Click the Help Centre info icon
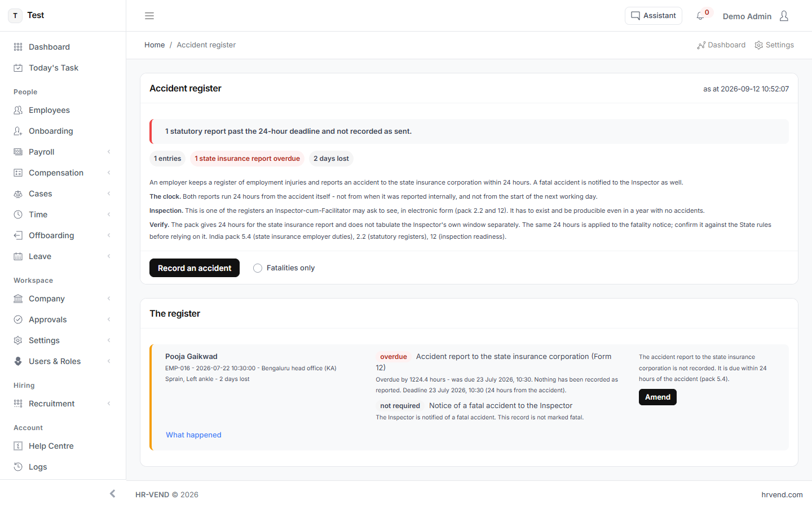This screenshot has width=812, height=508. coord(18,446)
